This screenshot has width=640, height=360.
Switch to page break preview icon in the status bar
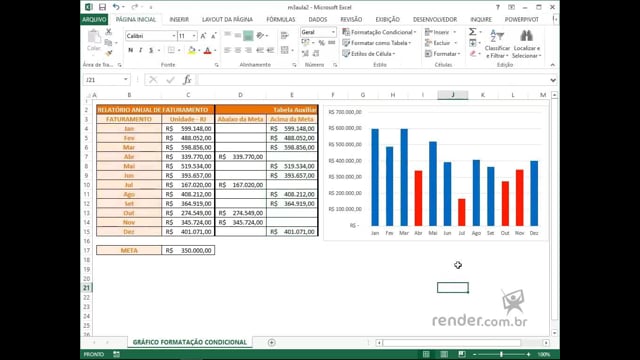462,354
